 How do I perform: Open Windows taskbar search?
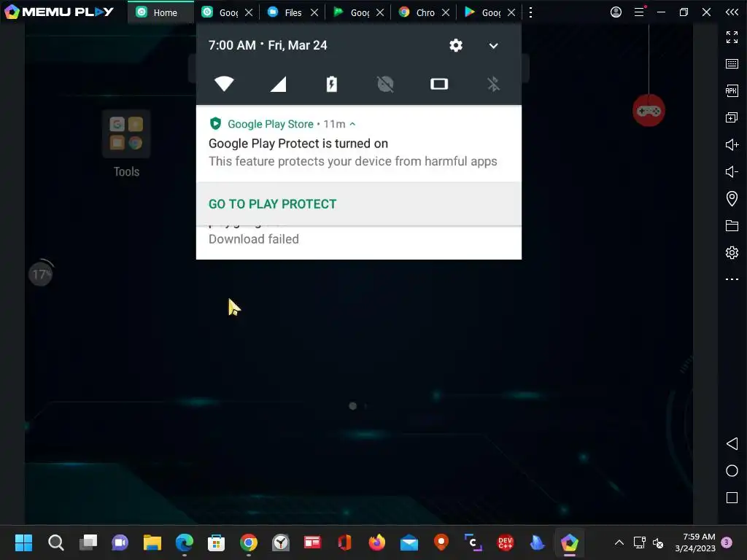coord(55,542)
